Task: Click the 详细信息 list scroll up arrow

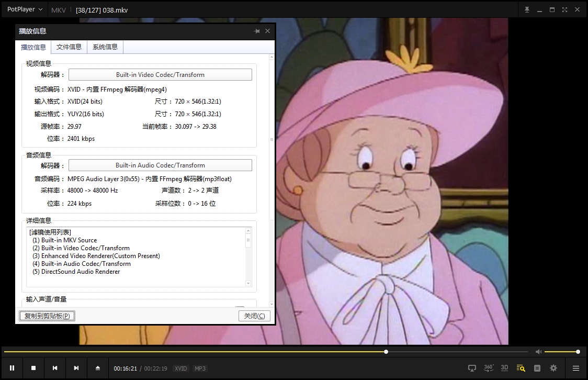Action: click(248, 230)
